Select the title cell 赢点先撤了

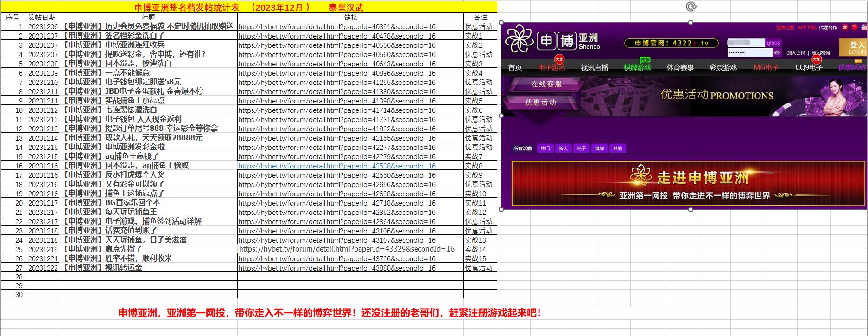point(148,249)
